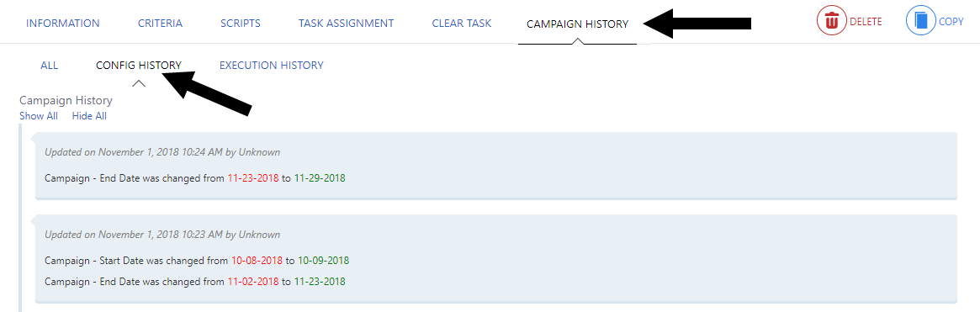This screenshot has width=980, height=312.
Task: Click the red Delete trash icon
Action: 831,21
